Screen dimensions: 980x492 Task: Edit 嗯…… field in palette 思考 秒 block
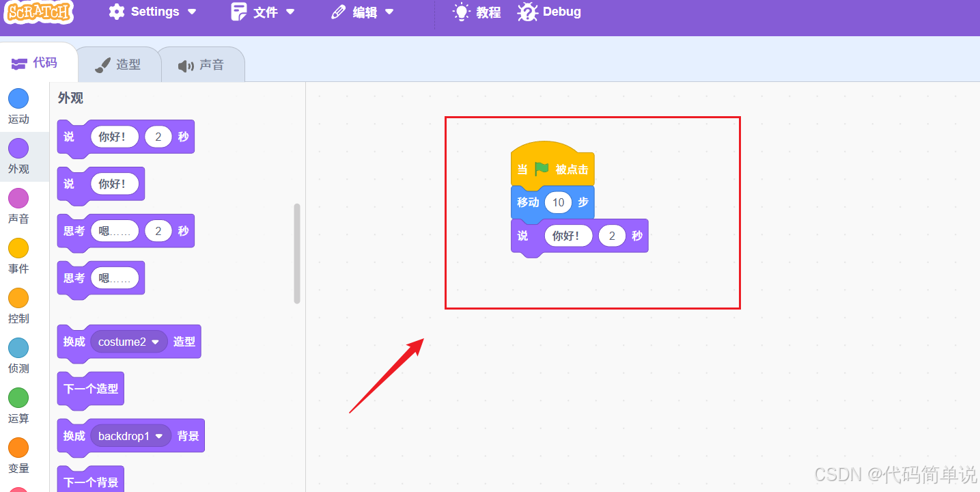pyautogui.click(x=115, y=231)
